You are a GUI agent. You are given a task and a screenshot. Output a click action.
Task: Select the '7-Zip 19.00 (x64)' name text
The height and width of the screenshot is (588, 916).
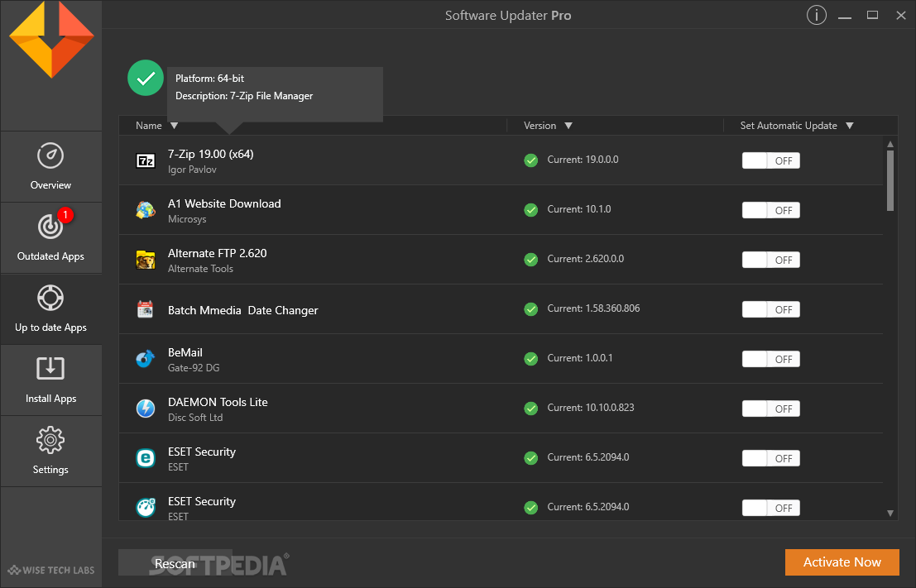(x=211, y=154)
